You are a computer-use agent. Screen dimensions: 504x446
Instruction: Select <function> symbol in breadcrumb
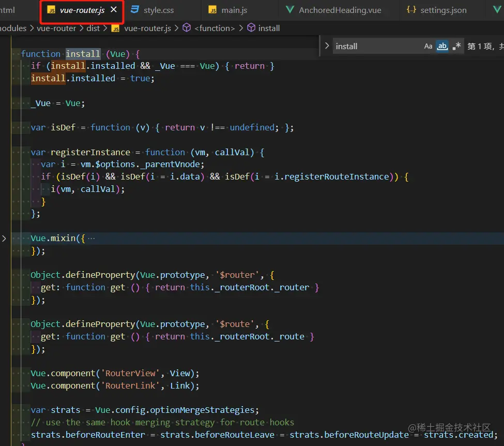[215, 28]
